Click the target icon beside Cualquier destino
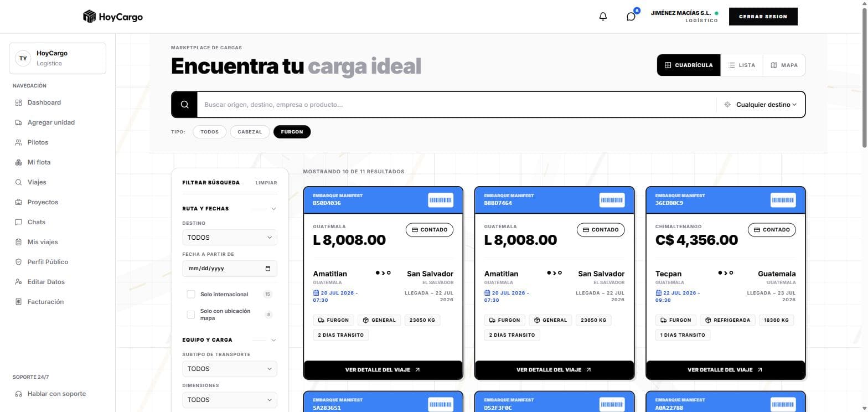The image size is (868, 412). click(727, 105)
